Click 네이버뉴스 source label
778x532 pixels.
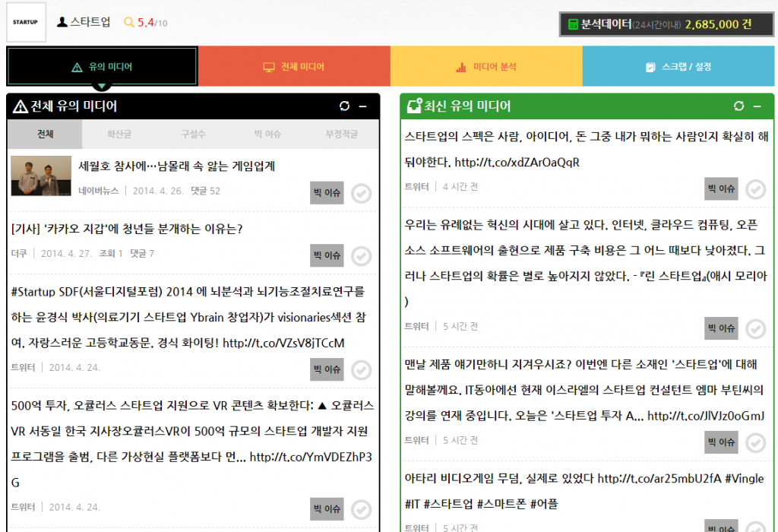click(x=98, y=191)
